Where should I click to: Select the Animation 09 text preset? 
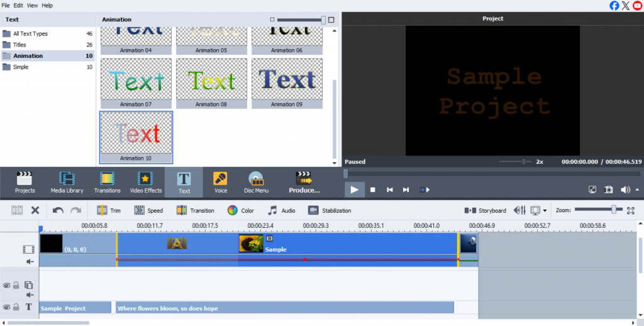pos(287,83)
